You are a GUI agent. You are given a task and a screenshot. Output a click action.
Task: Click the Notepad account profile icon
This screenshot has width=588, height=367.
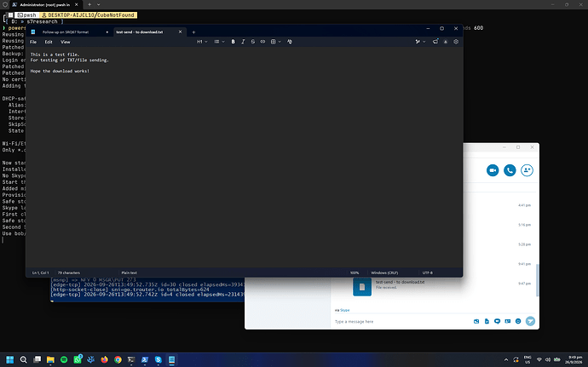446,42
